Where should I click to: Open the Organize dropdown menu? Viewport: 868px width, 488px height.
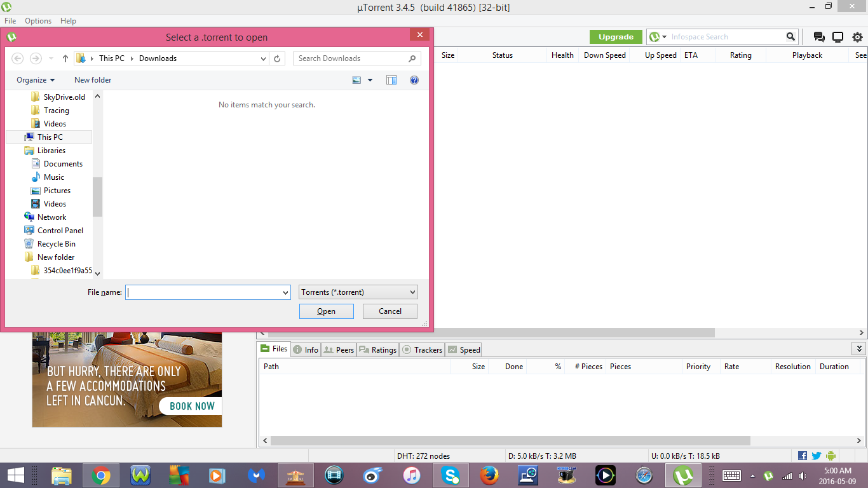tap(36, 80)
